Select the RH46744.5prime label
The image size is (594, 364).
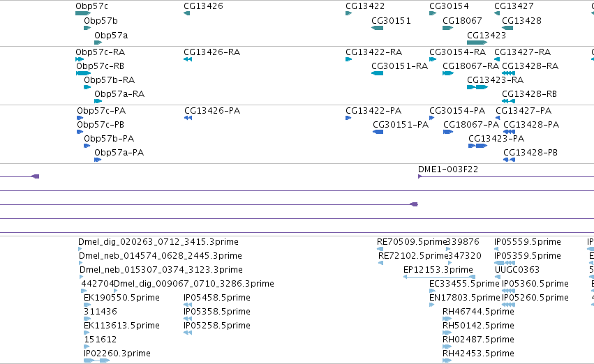click(x=478, y=312)
